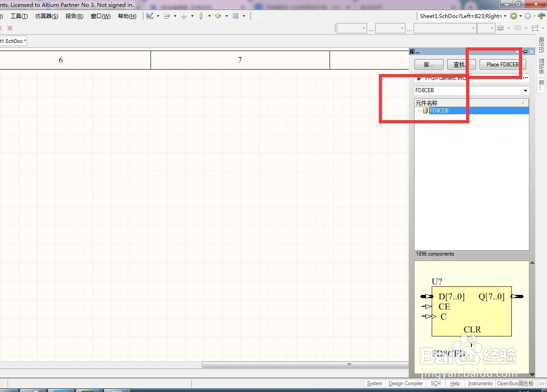
Task: Open the first empty formatting combo box
Action: click(x=351, y=28)
